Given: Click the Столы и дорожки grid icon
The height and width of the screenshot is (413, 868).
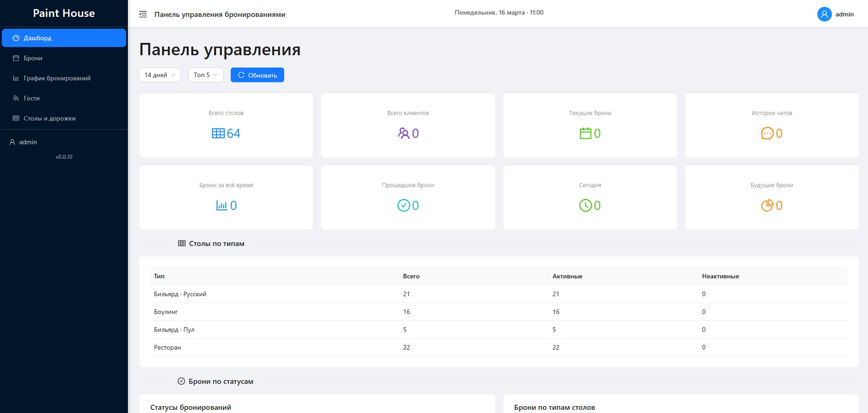Looking at the screenshot, I should [16, 118].
